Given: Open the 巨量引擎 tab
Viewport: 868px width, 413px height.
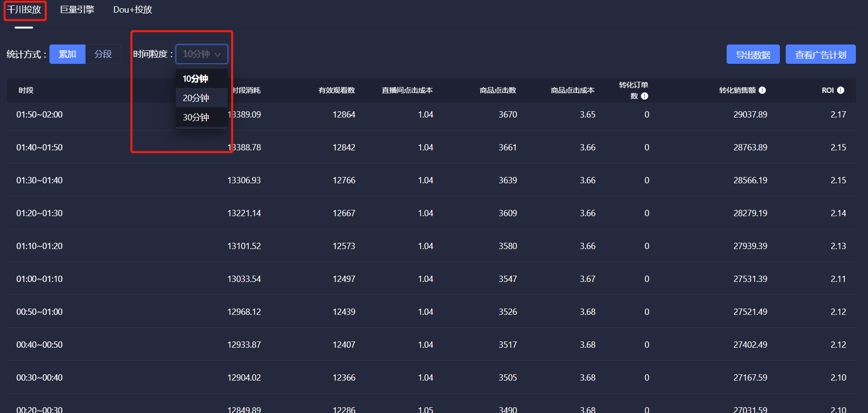Looking at the screenshot, I should click(77, 10).
